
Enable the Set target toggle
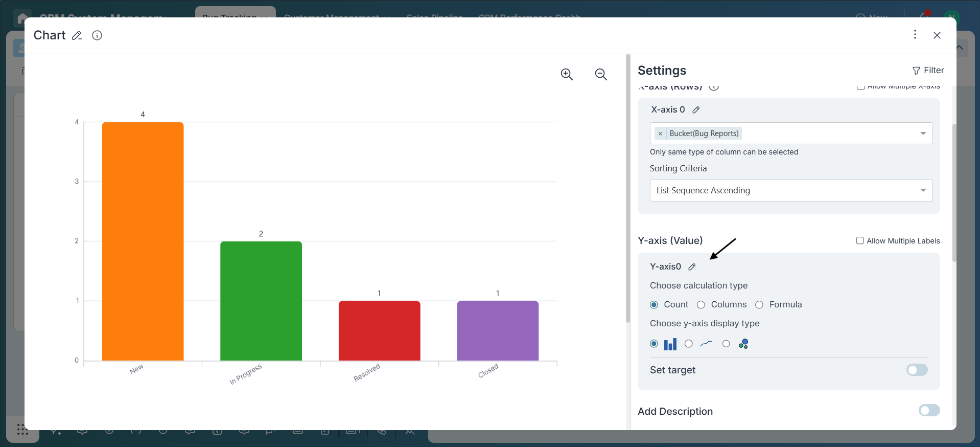(x=917, y=370)
